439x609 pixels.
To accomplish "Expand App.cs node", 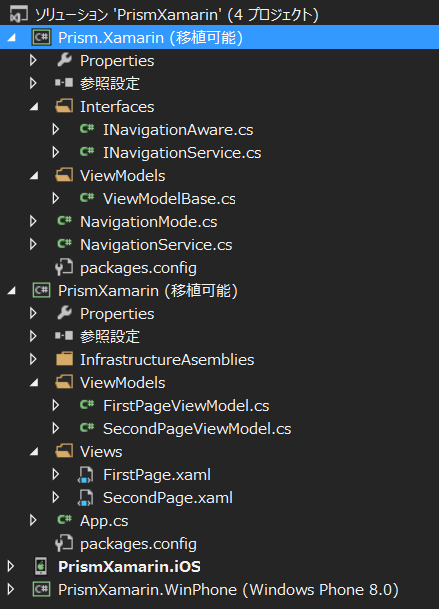I will point(33,520).
